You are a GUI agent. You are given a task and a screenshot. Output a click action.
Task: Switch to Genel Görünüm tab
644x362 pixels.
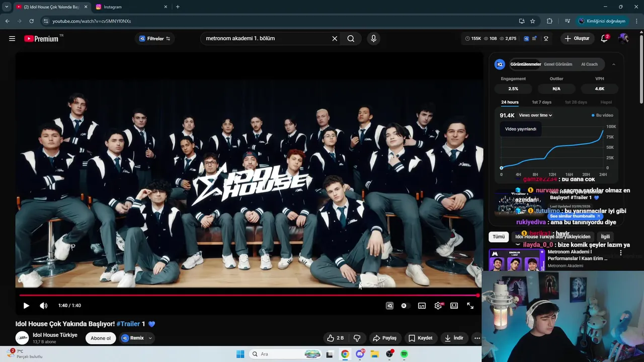coord(558,64)
